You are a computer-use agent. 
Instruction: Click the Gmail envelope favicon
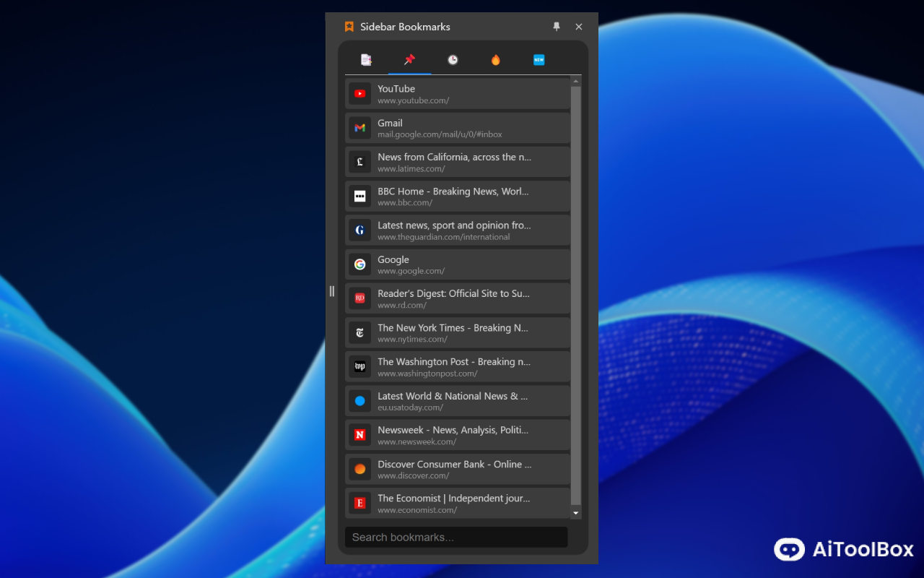359,128
